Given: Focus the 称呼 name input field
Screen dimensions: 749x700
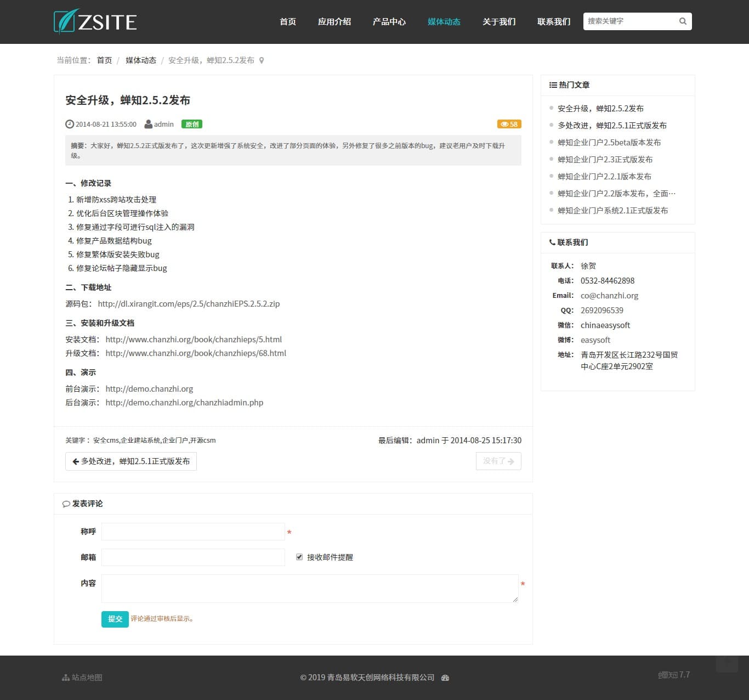Looking at the screenshot, I should click(x=193, y=532).
